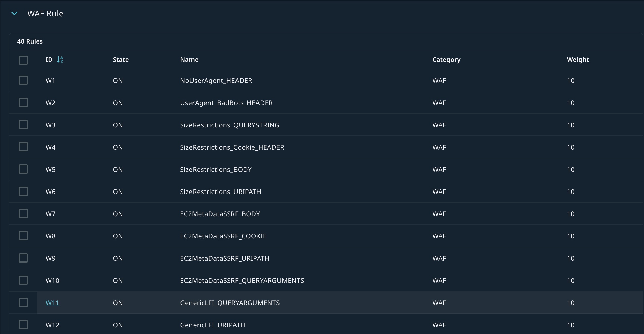Tick the select-all rules header checkbox
The height and width of the screenshot is (334, 644).
(x=23, y=60)
